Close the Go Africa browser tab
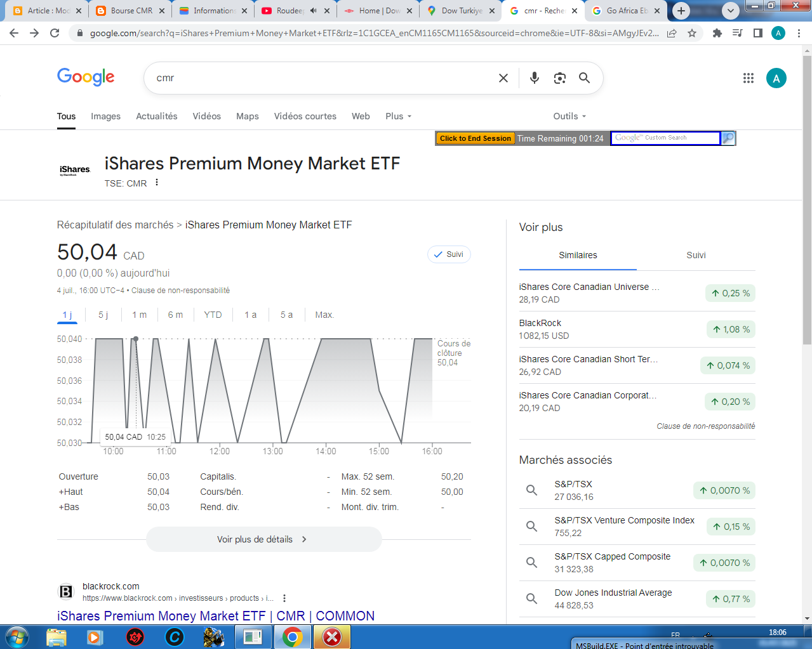 click(657, 11)
